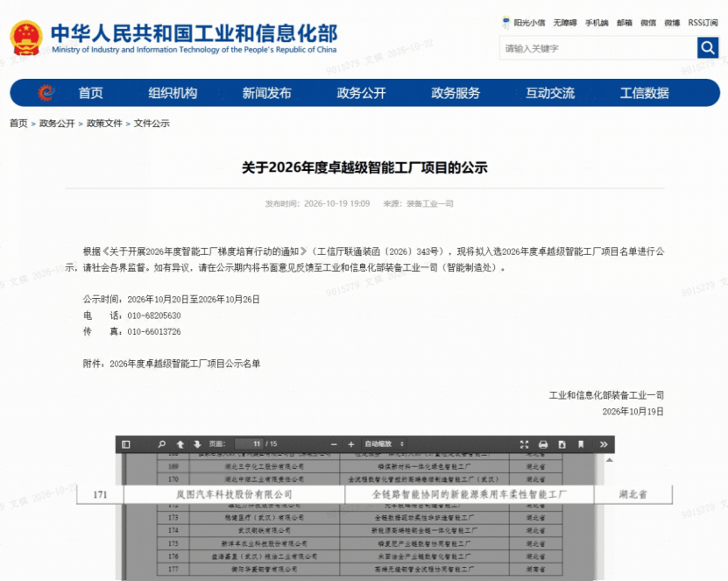This screenshot has width=728, height=581.
Task: Open the 手机端 mobile version link
Action: 597,23
